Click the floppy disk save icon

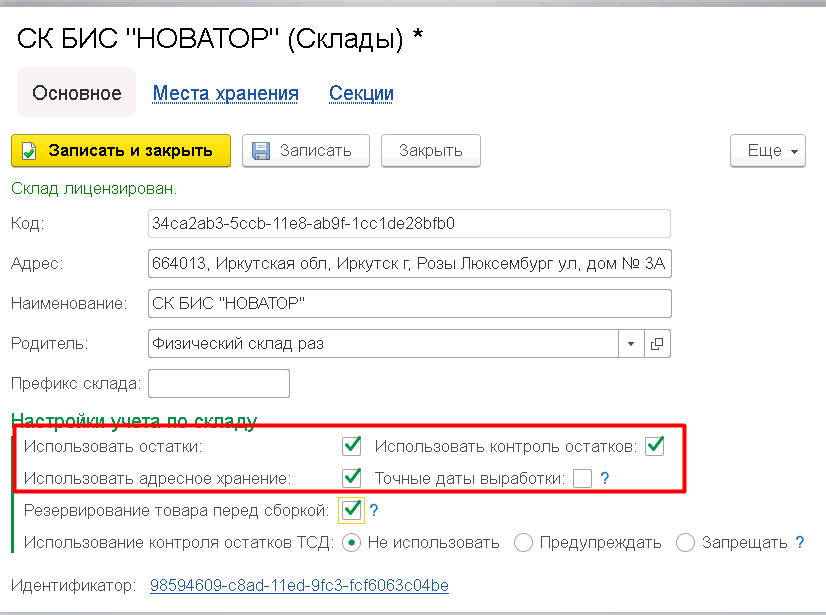point(261,151)
